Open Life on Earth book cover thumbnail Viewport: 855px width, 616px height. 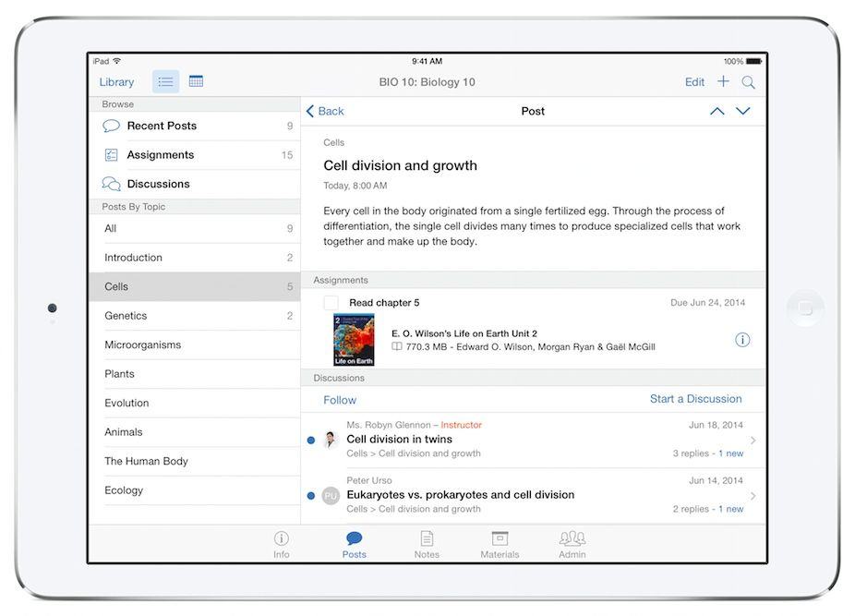[x=354, y=339]
